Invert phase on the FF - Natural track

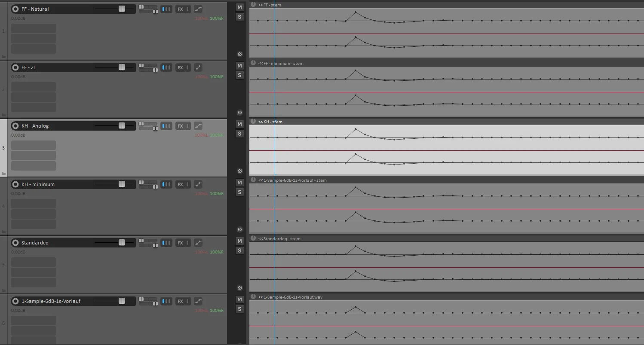coord(240,54)
